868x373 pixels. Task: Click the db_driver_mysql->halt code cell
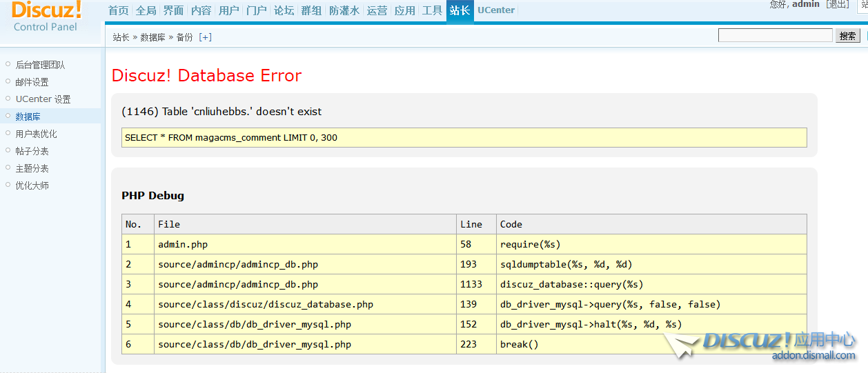click(x=651, y=324)
